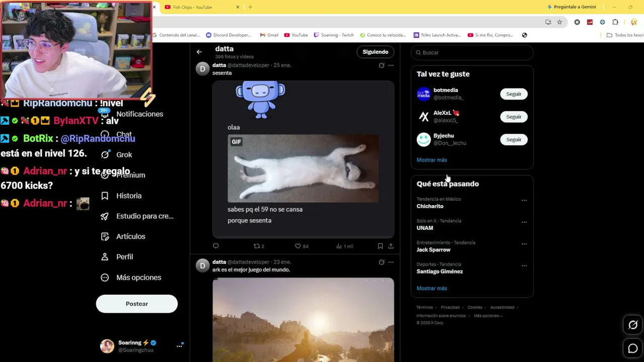Open datta's avatar on the 25 ene. post

point(202,69)
